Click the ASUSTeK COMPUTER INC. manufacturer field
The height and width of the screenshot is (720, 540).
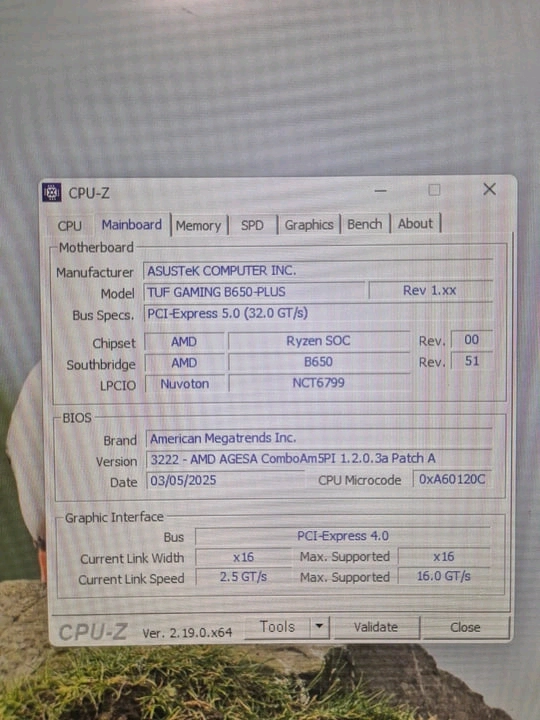pos(318,270)
